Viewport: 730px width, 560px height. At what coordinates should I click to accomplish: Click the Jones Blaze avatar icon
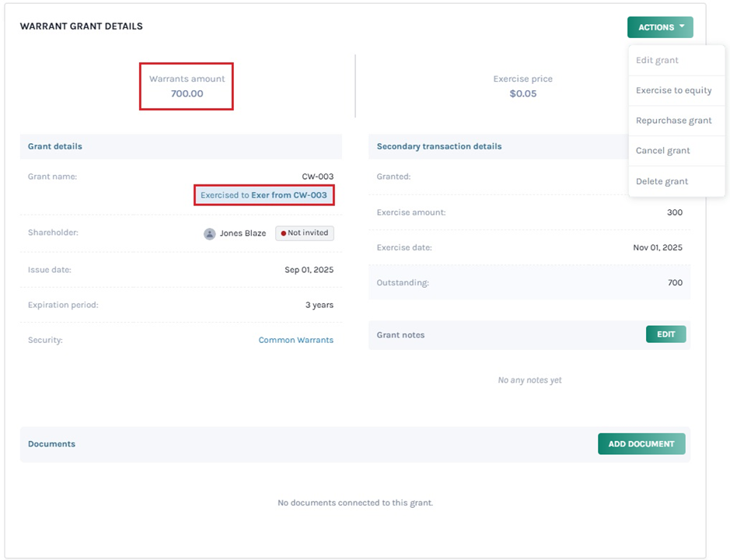coord(208,233)
